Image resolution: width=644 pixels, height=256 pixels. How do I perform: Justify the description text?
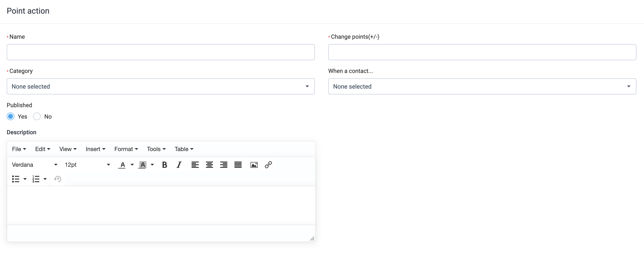238,165
